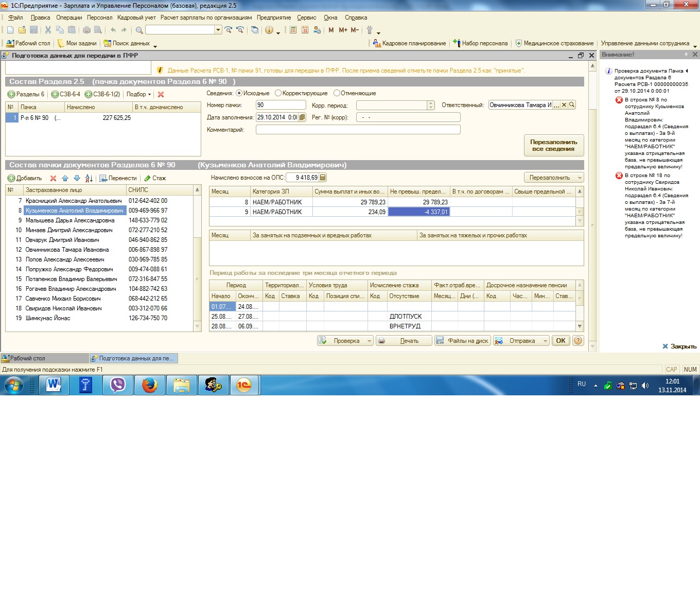Click the Файлы на диск button

462,341
